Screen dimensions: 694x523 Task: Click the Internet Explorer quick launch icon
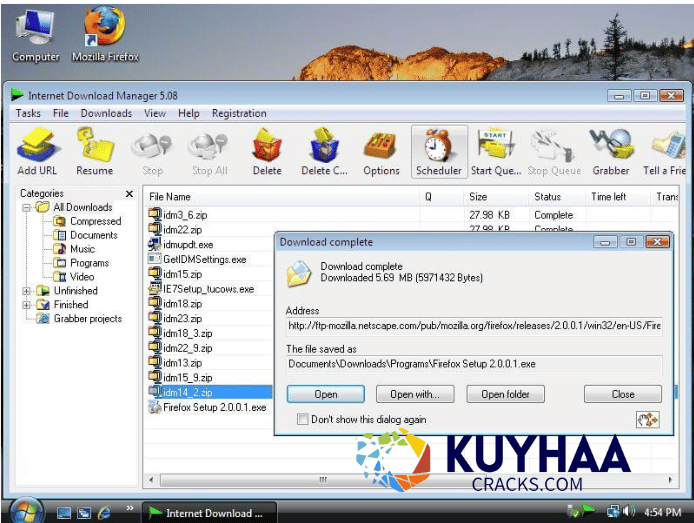coord(104,512)
